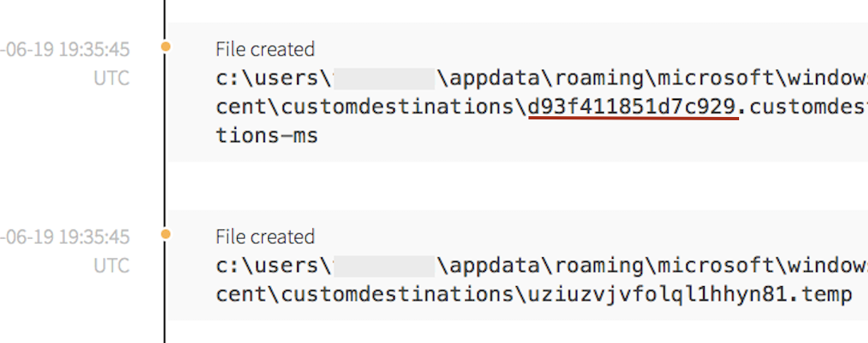868x343 pixels.
Task: Click "c:\users\" at the start of the d93f411851d7c929 path
Action: [272, 79]
